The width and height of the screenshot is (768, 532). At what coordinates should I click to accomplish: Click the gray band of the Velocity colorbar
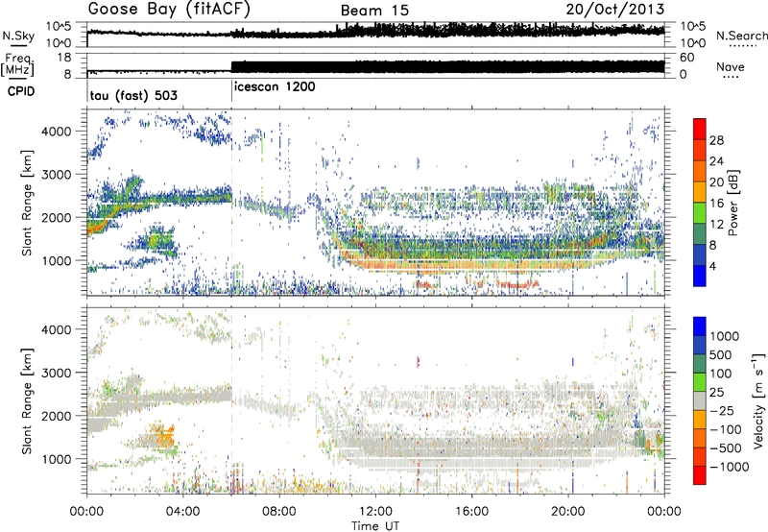click(700, 401)
